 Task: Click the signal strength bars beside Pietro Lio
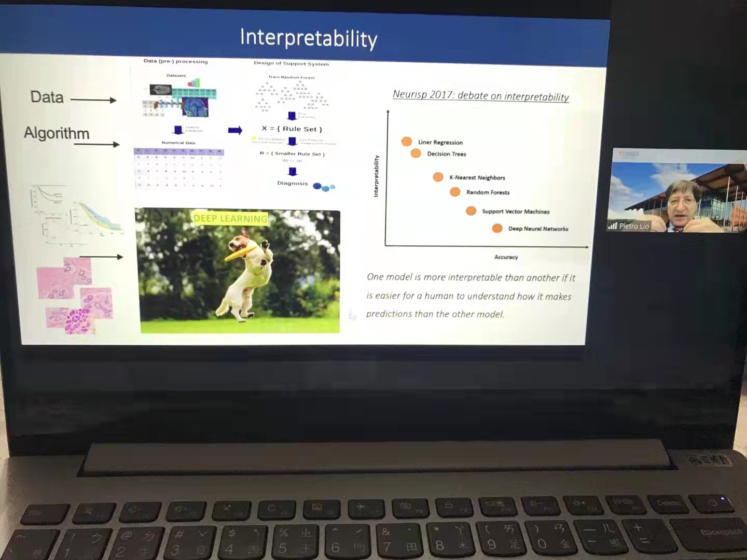point(613,226)
